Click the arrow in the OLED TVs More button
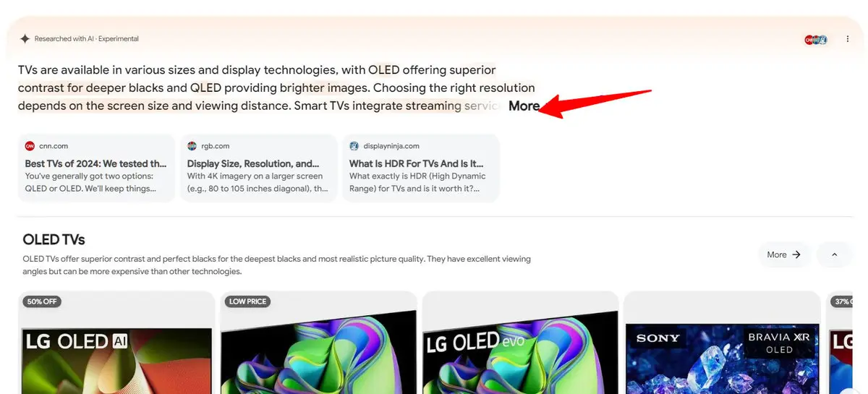 (796, 254)
